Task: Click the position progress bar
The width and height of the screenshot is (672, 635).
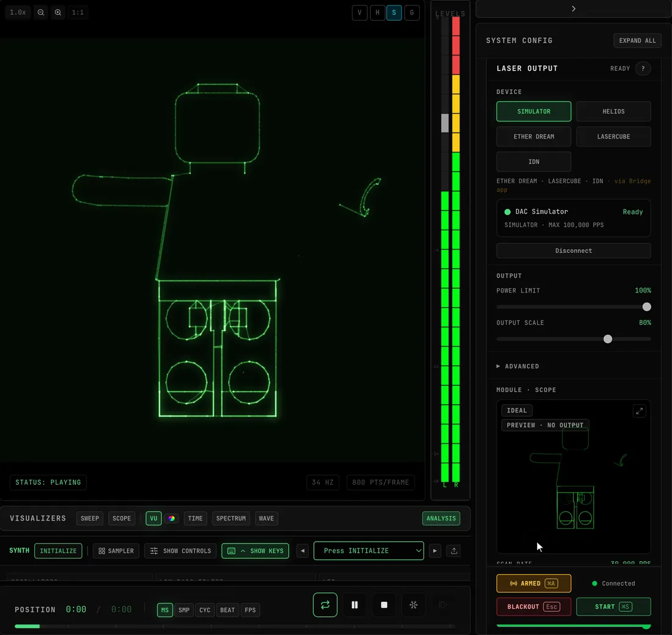Action: point(235,626)
